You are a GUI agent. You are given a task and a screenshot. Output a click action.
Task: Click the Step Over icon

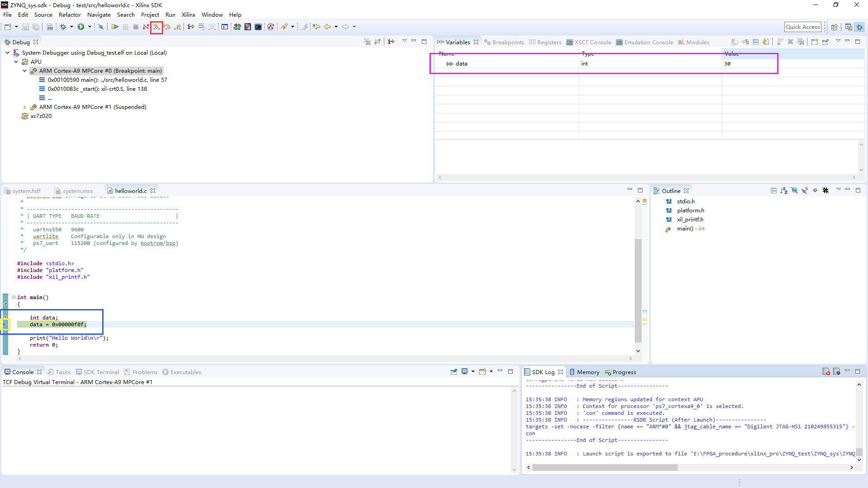point(167,27)
